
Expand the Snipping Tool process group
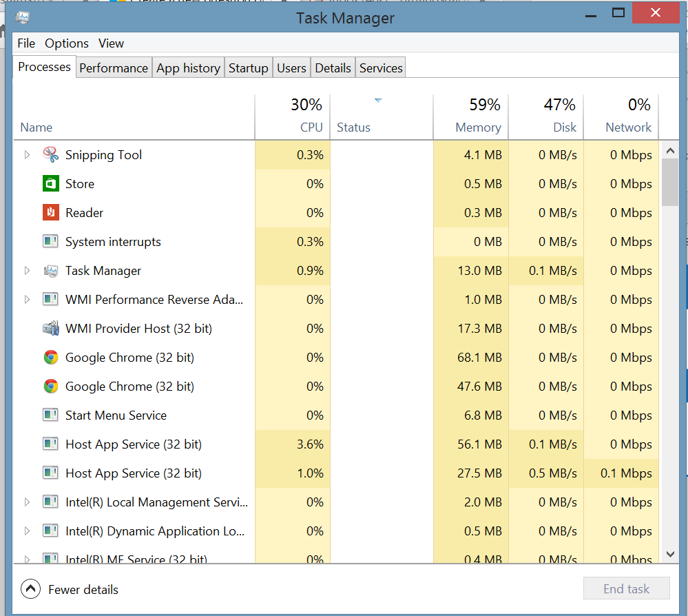(x=27, y=154)
